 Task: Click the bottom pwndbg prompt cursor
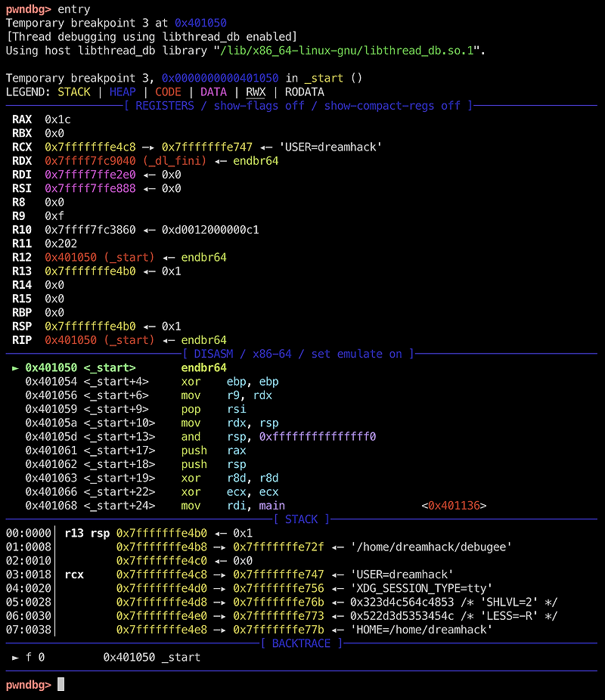pyautogui.click(x=61, y=684)
